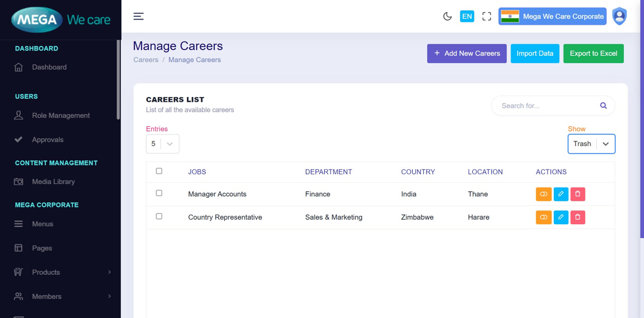Go to Media Library in sidebar

tap(53, 182)
